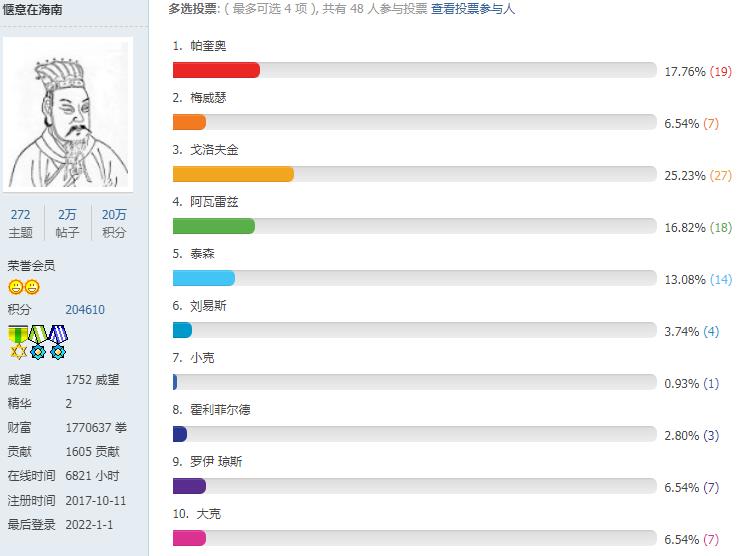Click the green-striped ribbon medal icon
Viewport: 754px width, 556px height.
point(38,342)
